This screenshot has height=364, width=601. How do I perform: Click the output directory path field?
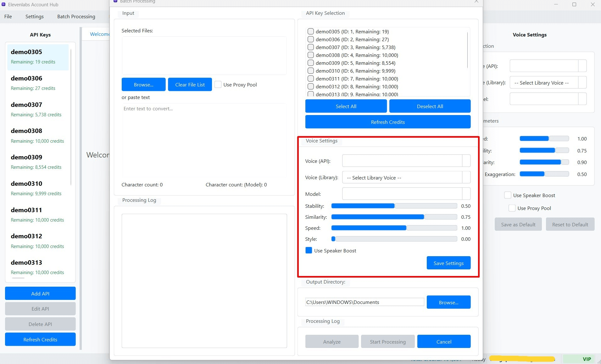click(x=364, y=302)
